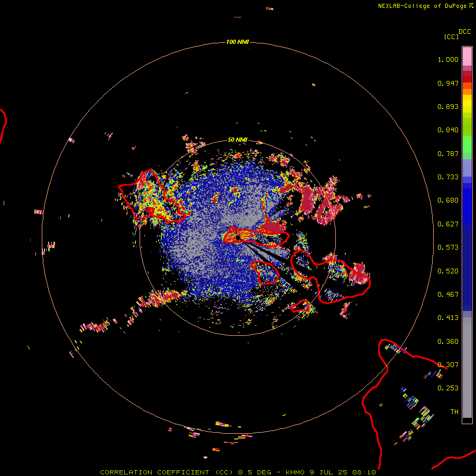Click the 100 NMI range ring label
The image size is (476, 476).
[237, 42]
